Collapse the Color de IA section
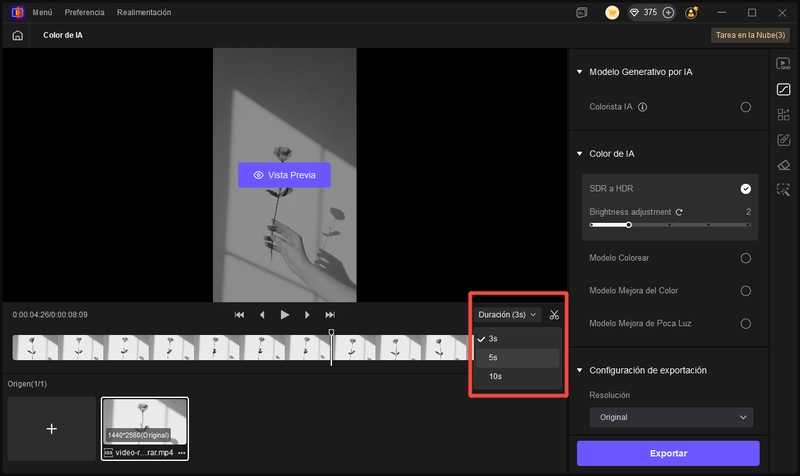Image resolution: width=800 pixels, height=476 pixels. tap(580, 154)
